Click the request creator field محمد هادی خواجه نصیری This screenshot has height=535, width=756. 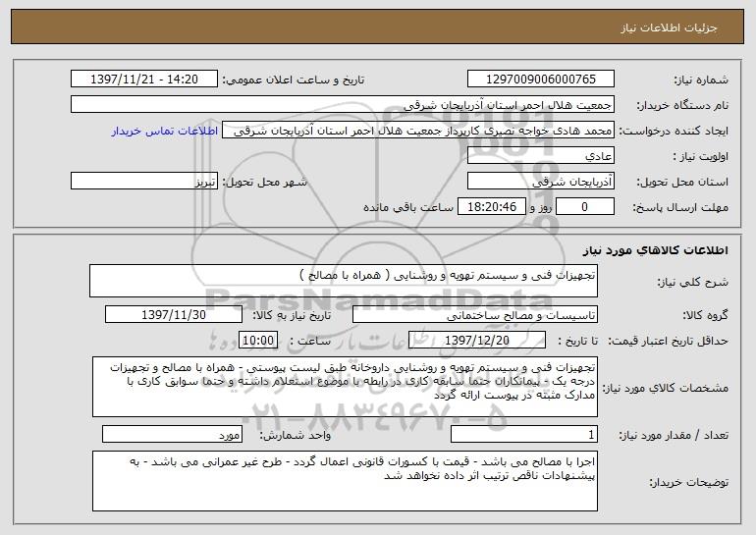418,131
